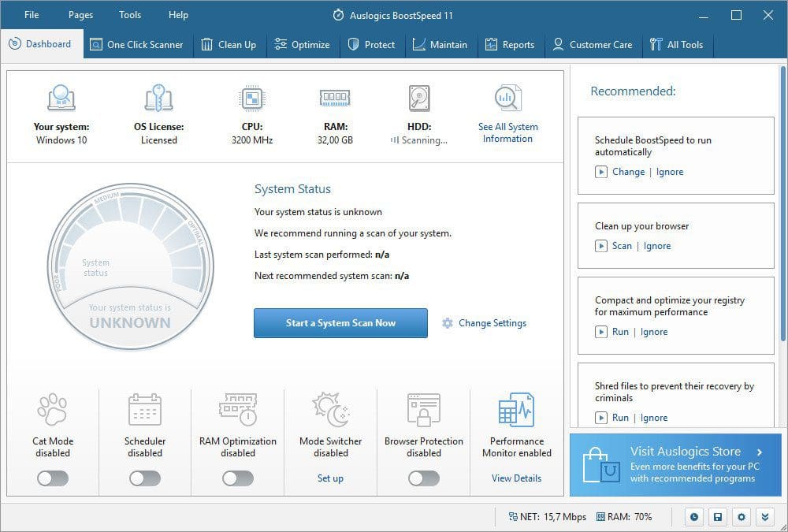
Task: Enable Cat Mode
Action: pos(51,478)
